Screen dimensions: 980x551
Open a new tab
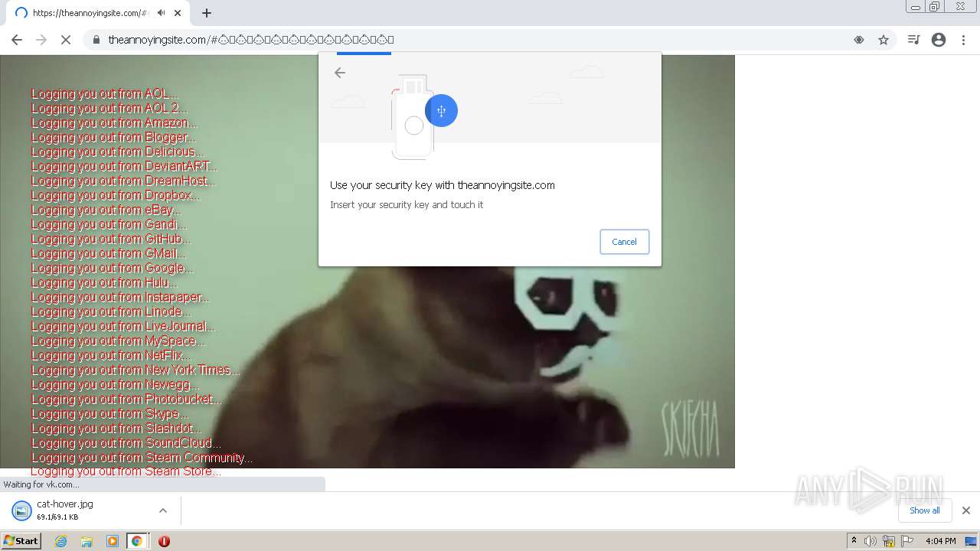(207, 13)
